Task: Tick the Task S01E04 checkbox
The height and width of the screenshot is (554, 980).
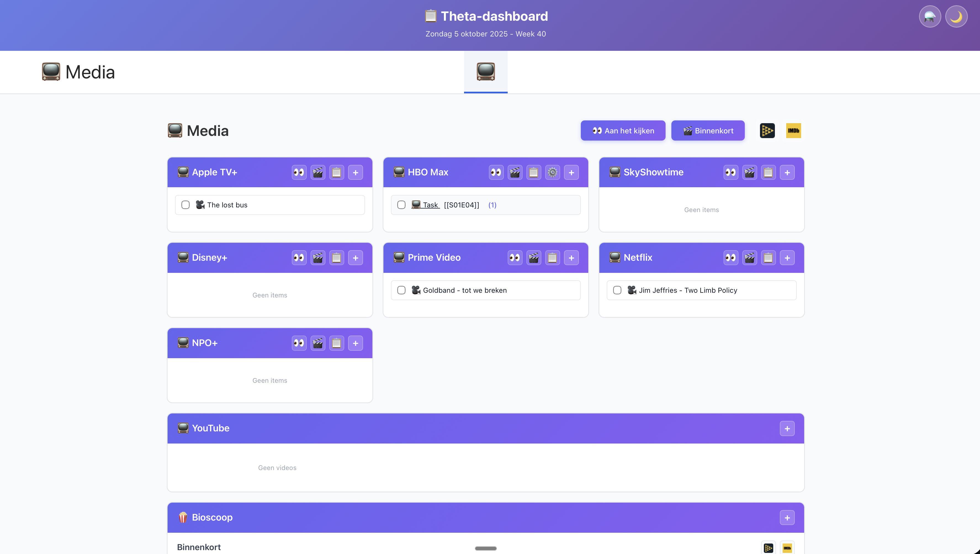Action: [401, 205]
